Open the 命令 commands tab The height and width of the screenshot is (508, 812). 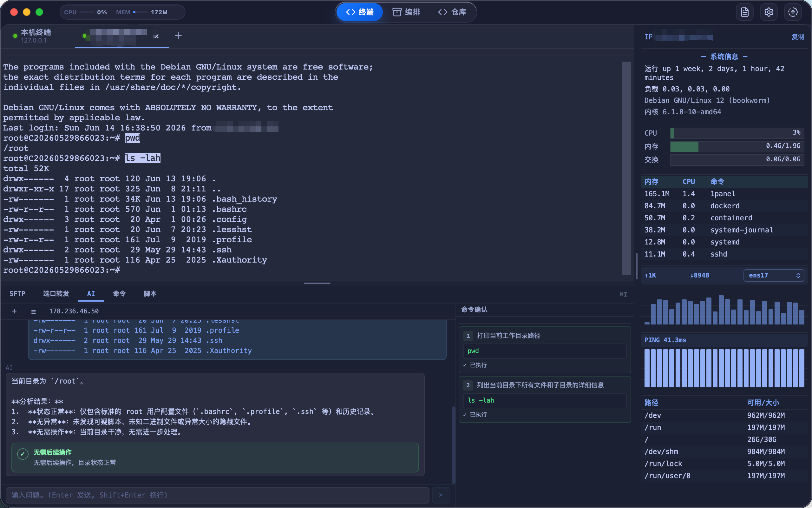119,294
